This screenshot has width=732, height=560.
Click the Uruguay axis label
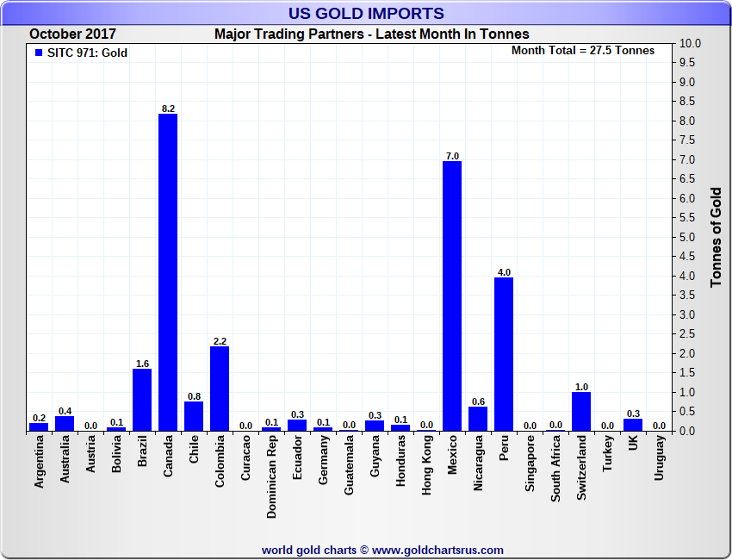click(x=659, y=457)
